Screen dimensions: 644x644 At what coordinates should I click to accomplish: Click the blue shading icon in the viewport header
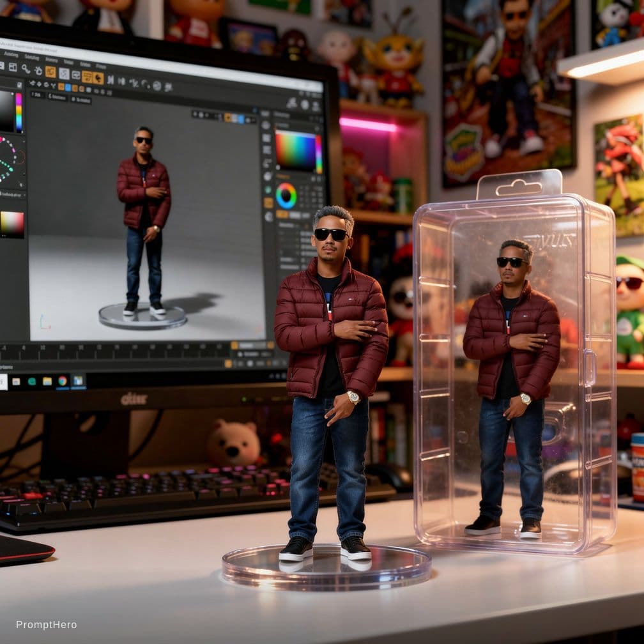coord(241,119)
